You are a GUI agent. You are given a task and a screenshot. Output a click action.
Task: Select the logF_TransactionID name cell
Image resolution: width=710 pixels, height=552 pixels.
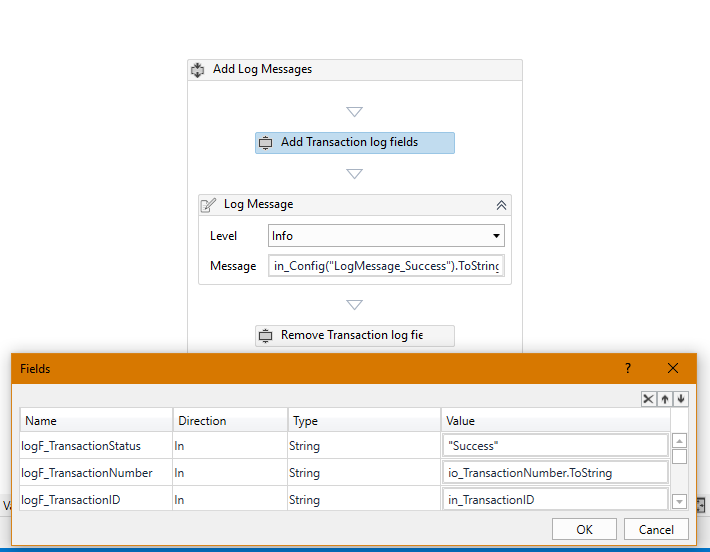(x=96, y=499)
